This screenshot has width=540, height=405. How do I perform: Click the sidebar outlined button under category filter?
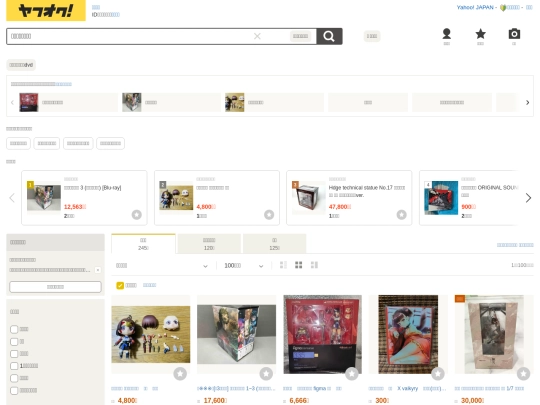pos(55,287)
